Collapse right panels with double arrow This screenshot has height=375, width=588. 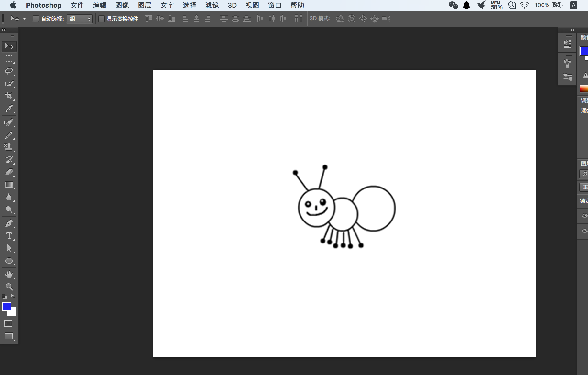[x=572, y=30]
